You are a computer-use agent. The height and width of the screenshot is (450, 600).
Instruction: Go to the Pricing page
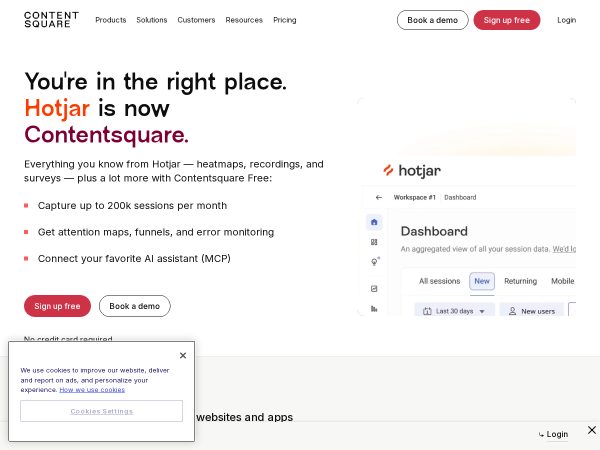[x=285, y=20]
